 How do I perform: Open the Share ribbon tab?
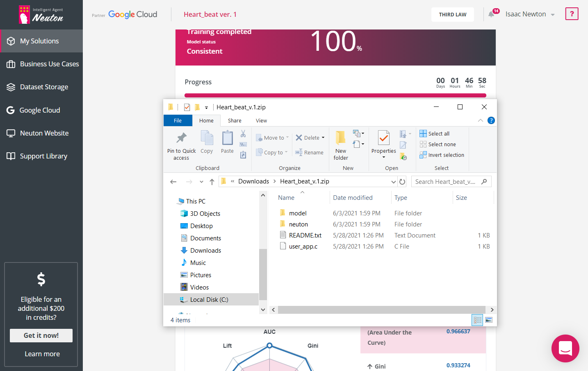[x=235, y=121]
